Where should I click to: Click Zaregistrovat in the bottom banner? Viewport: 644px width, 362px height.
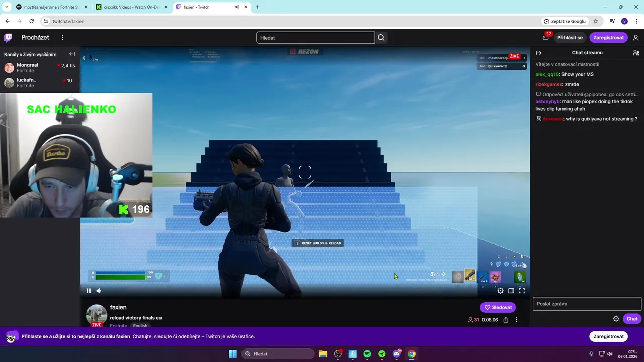pos(608,336)
